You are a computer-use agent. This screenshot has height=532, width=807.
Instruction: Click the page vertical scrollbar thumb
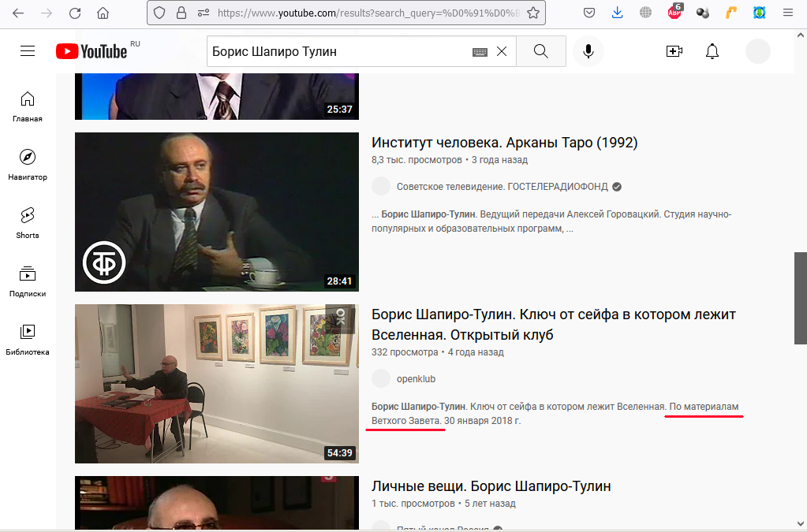(801, 298)
